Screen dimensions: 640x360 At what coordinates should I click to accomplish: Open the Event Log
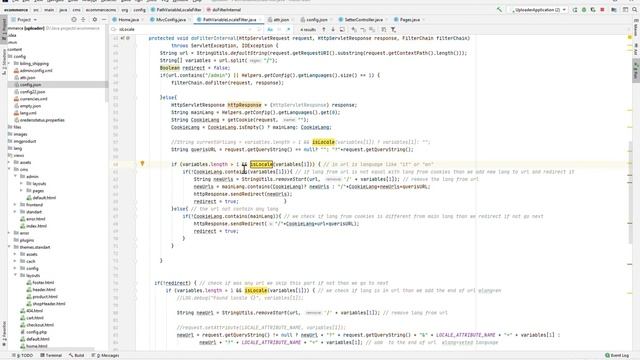pos(617,356)
